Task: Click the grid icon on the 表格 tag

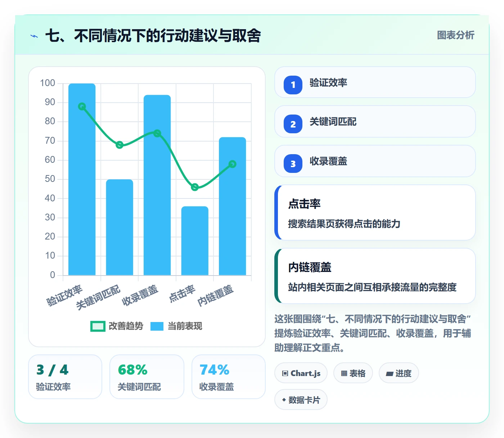Action: (x=344, y=374)
